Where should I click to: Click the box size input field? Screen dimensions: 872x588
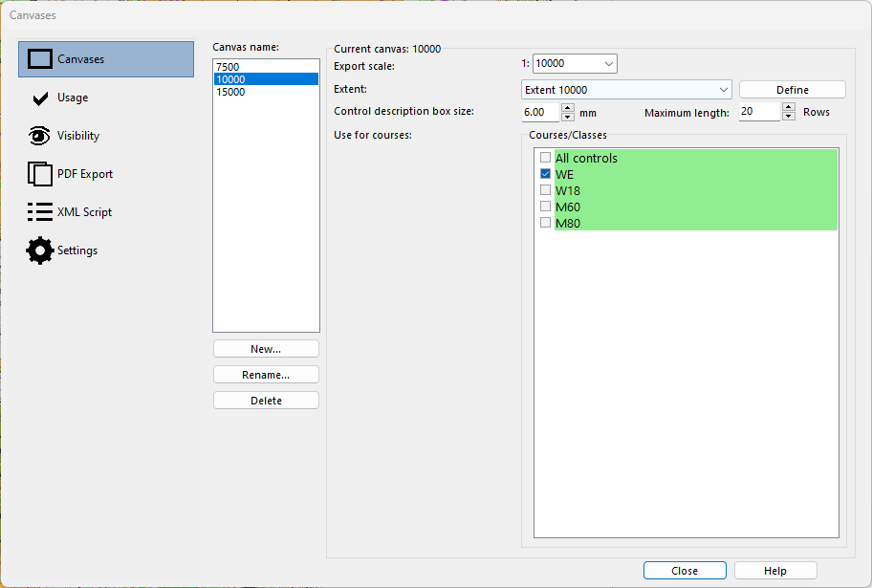point(540,113)
